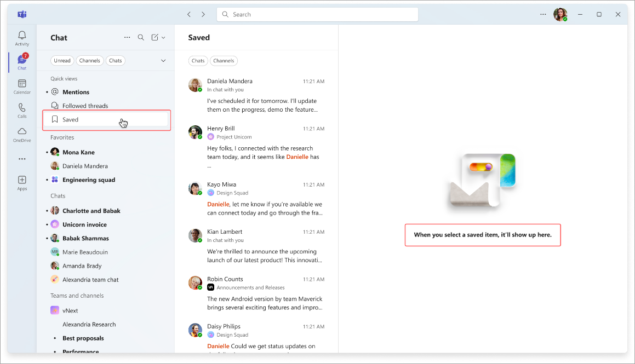Open the Calendar app
This screenshot has width=635, height=364.
22,86
